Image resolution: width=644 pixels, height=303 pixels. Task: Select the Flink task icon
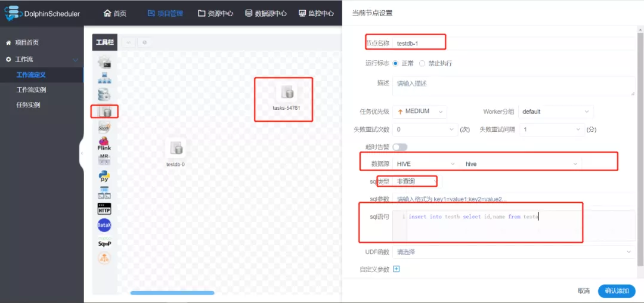(104, 144)
